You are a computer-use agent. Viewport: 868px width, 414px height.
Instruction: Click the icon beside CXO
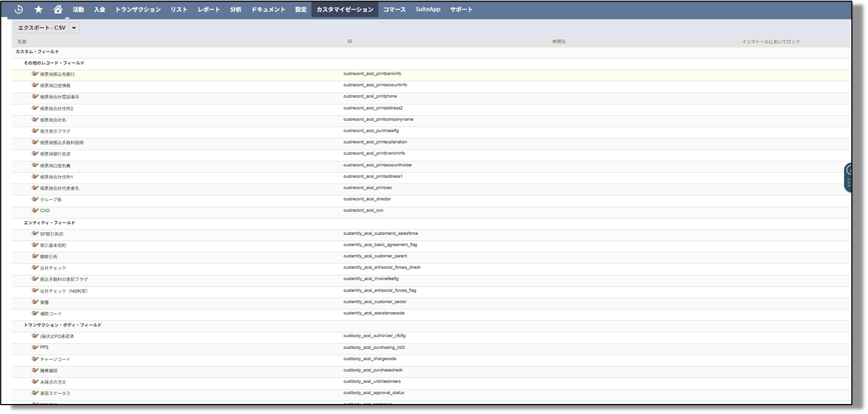(35, 211)
